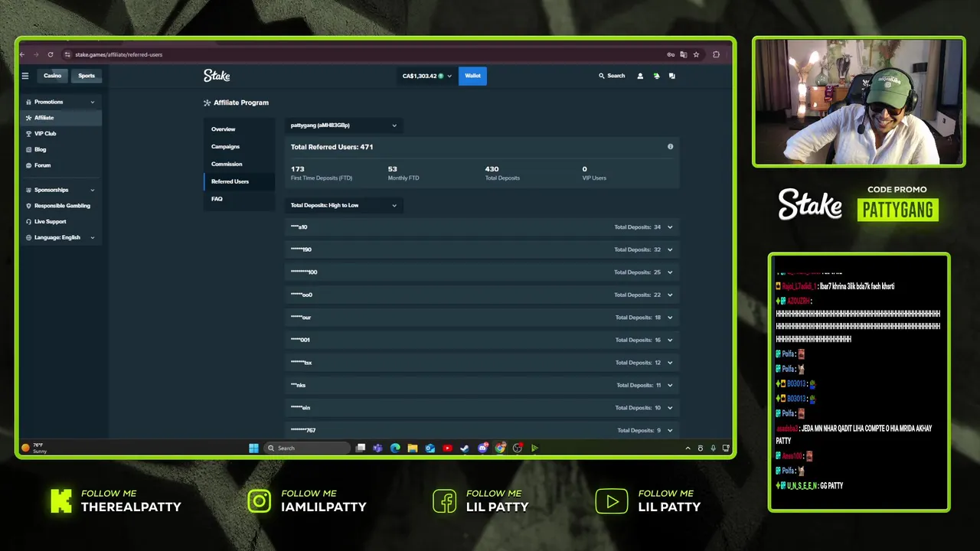980x551 pixels.
Task: Open the Overview affiliate tab
Action: 238,129
